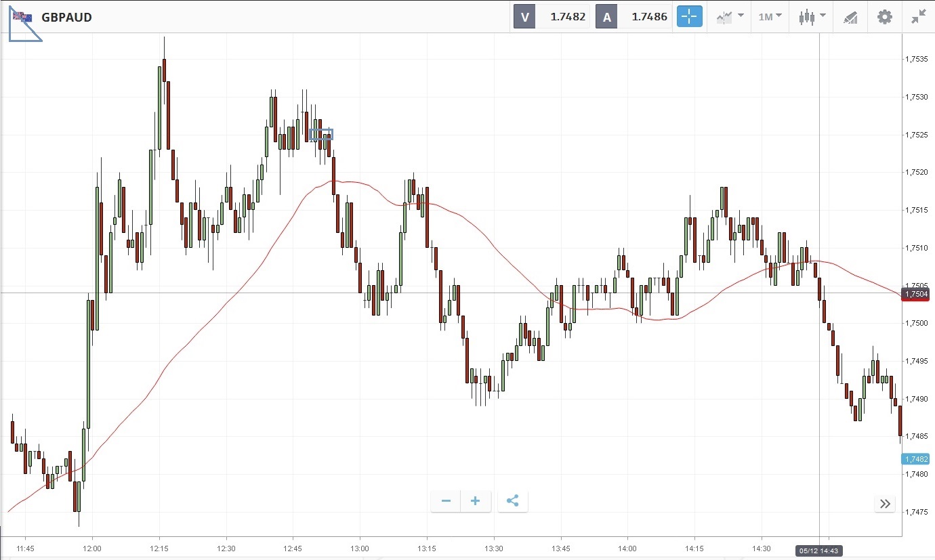Click the V sell price 1.7482 button
The height and width of the screenshot is (560, 935).
[552, 17]
